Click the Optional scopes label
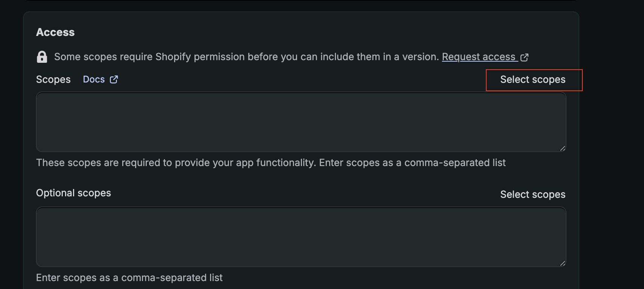The image size is (644, 289). click(x=73, y=193)
